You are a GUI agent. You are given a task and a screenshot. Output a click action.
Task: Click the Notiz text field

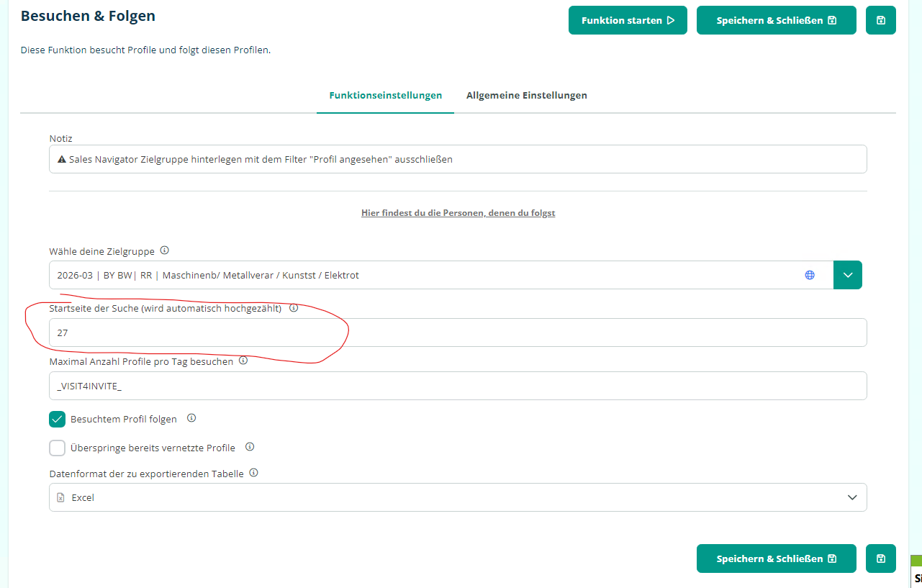click(458, 159)
